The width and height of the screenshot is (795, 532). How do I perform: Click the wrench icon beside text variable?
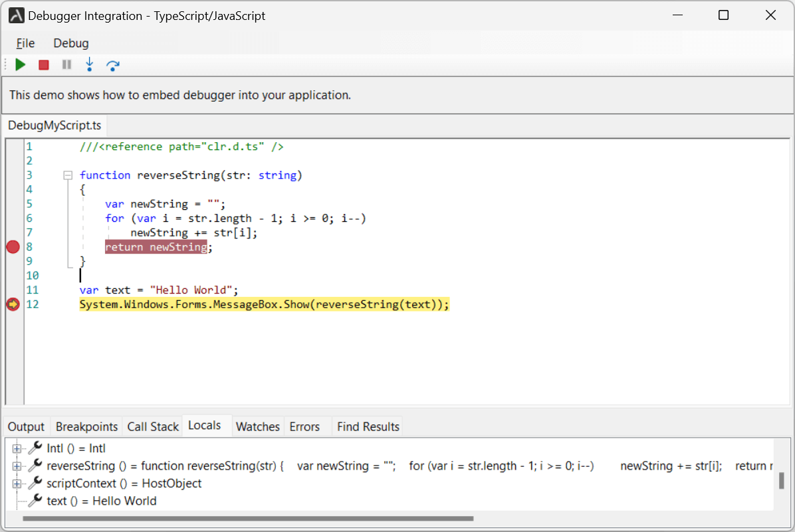[x=35, y=501]
